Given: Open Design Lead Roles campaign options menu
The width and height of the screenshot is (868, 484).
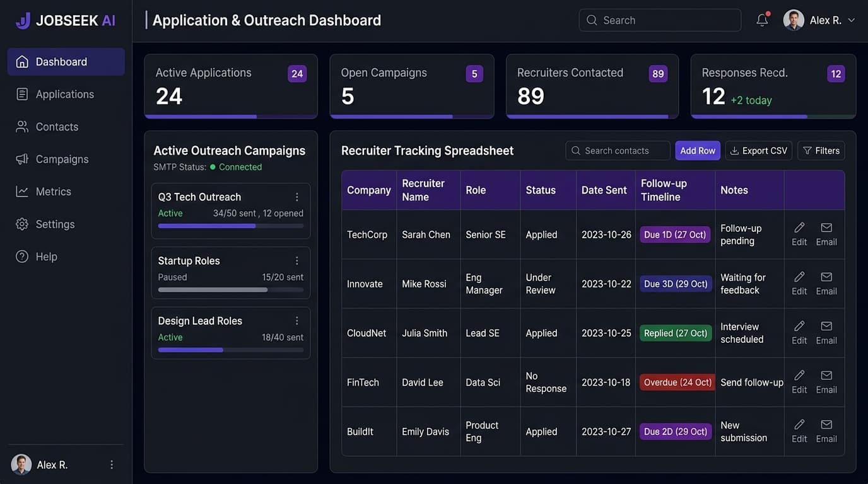Looking at the screenshot, I should [297, 321].
